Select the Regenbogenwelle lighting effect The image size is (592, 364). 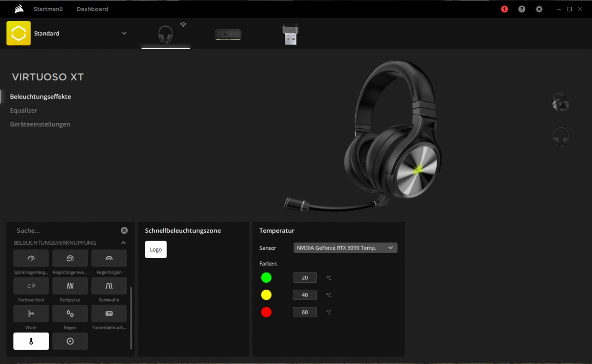pyautogui.click(x=70, y=258)
